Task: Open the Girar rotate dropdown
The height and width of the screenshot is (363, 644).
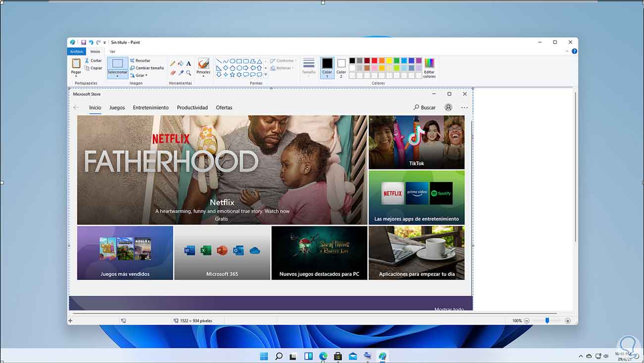Action: click(x=141, y=75)
